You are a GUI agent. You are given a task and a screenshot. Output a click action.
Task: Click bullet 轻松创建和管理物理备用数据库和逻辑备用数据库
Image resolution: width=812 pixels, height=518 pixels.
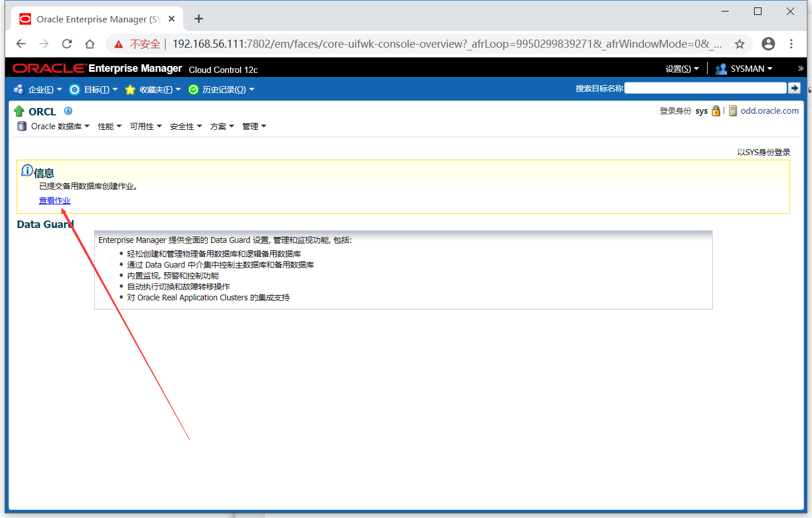[x=214, y=254]
